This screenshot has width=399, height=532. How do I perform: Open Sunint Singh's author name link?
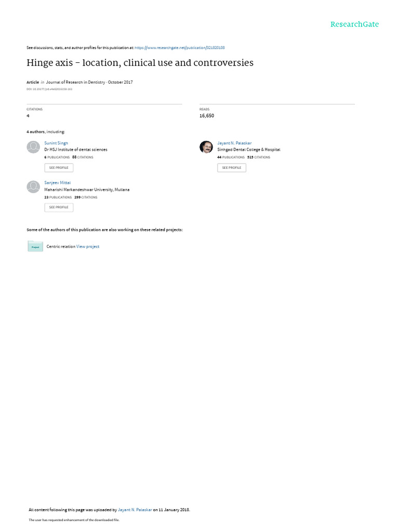point(56,143)
